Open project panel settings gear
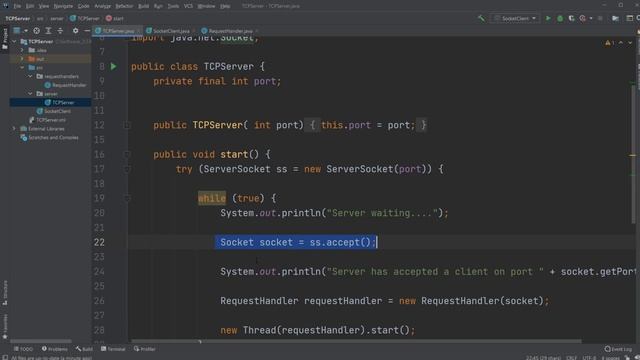640x360 pixels. (x=76, y=31)
